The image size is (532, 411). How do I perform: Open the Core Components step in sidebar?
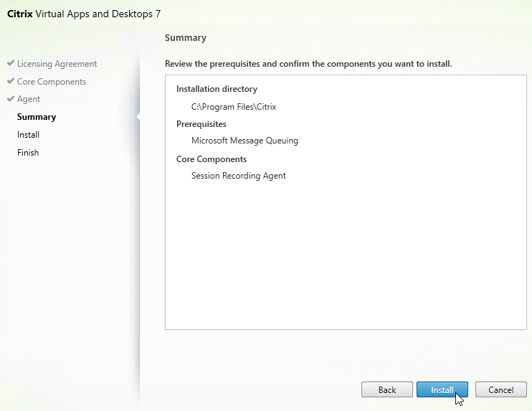[51, 82]
